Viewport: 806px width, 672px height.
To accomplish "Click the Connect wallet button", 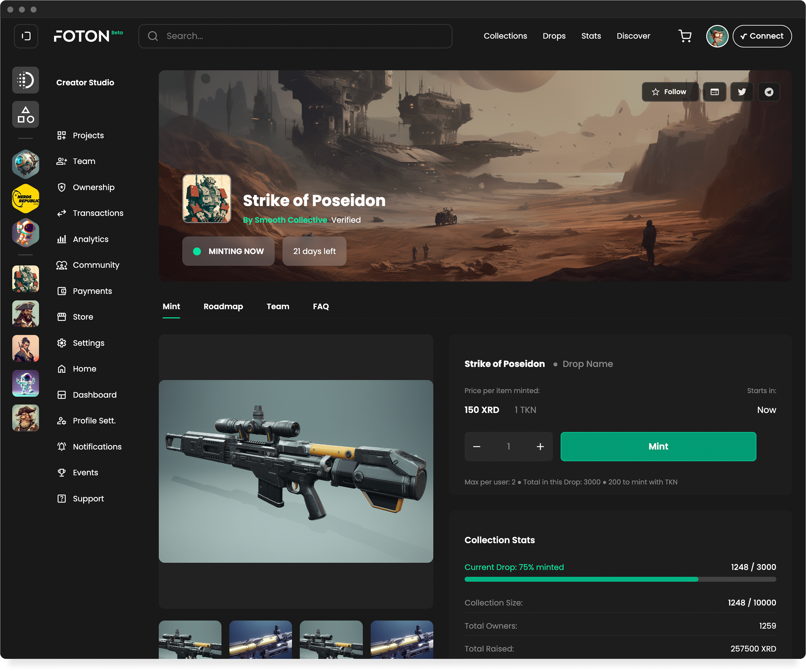I will coord(762,36).
